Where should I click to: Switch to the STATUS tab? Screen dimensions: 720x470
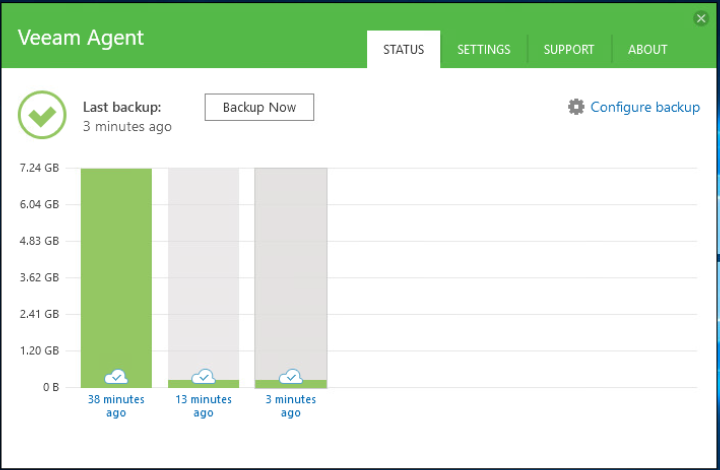coord(404,50)
